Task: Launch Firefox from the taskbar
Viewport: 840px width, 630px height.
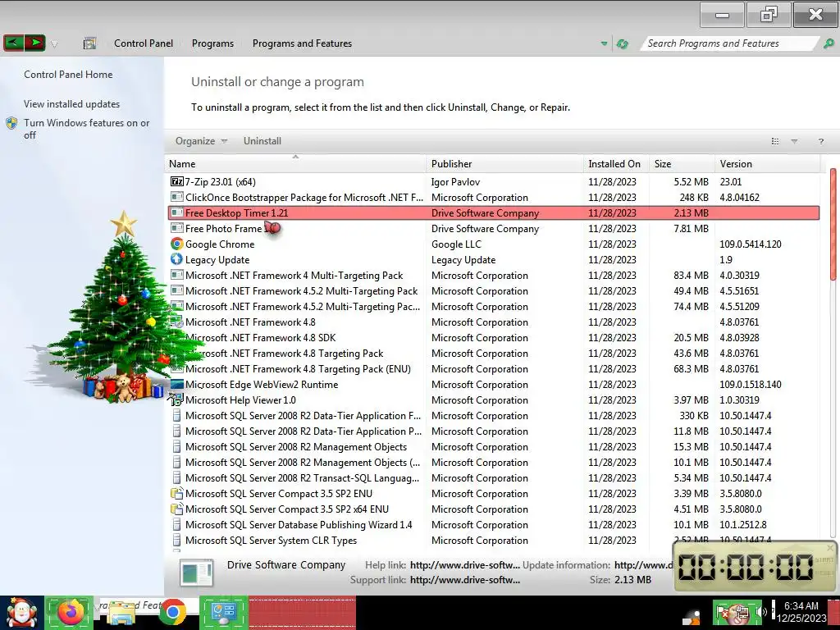Action: point(69,613)
